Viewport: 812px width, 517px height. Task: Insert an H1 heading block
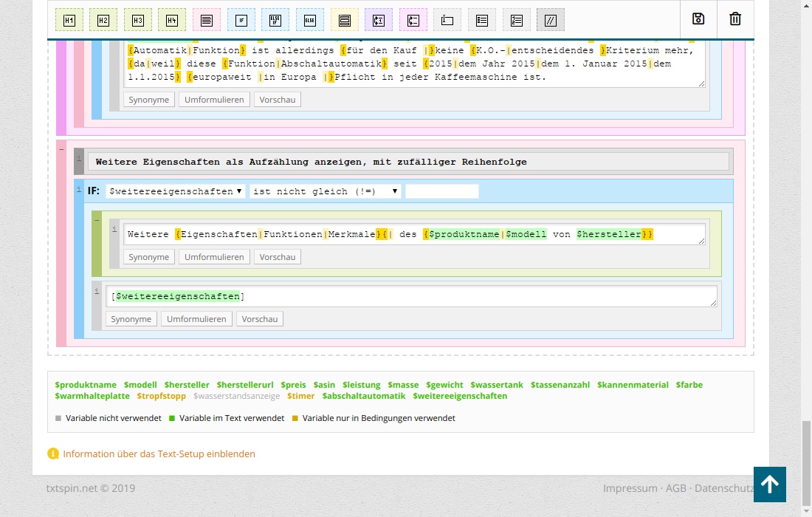(69, 20)
